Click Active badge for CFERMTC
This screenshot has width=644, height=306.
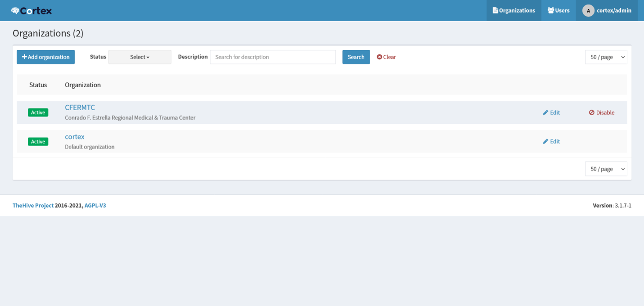[38, 112]
